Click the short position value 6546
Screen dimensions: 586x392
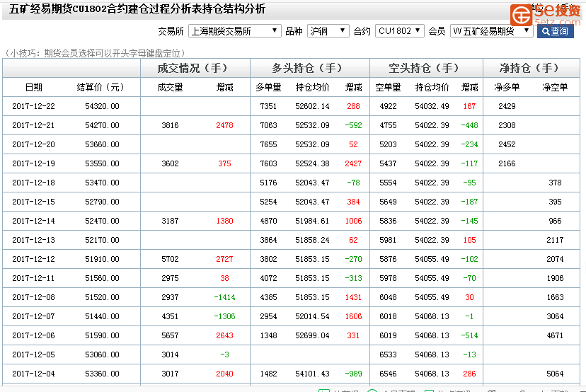(388, 374)
